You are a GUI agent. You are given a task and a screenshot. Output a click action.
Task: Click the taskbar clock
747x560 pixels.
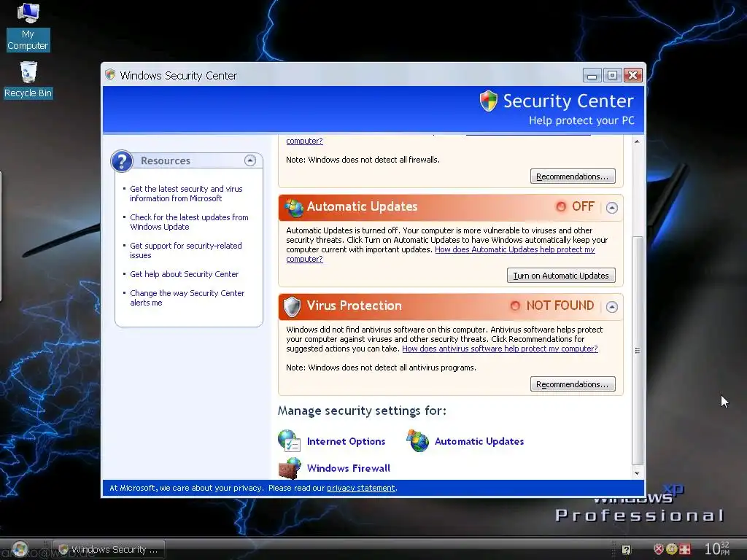717,548
